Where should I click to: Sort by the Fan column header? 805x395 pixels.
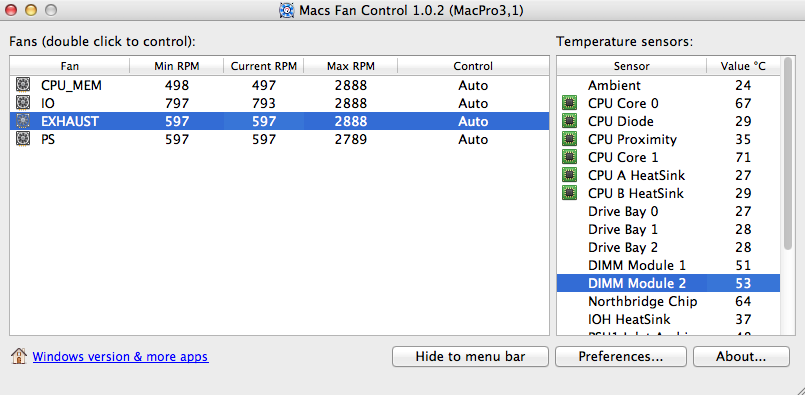pyautogui.click(x=70, y=66)
